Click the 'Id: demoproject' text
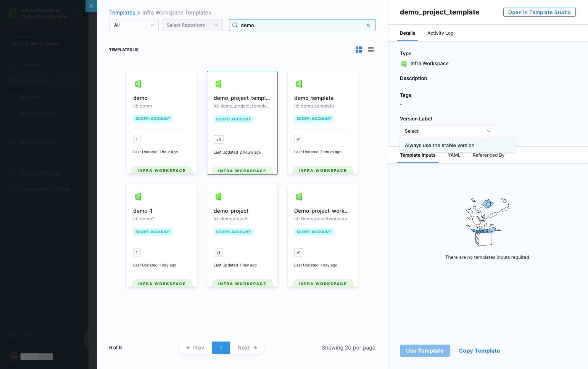 [230, 219]
